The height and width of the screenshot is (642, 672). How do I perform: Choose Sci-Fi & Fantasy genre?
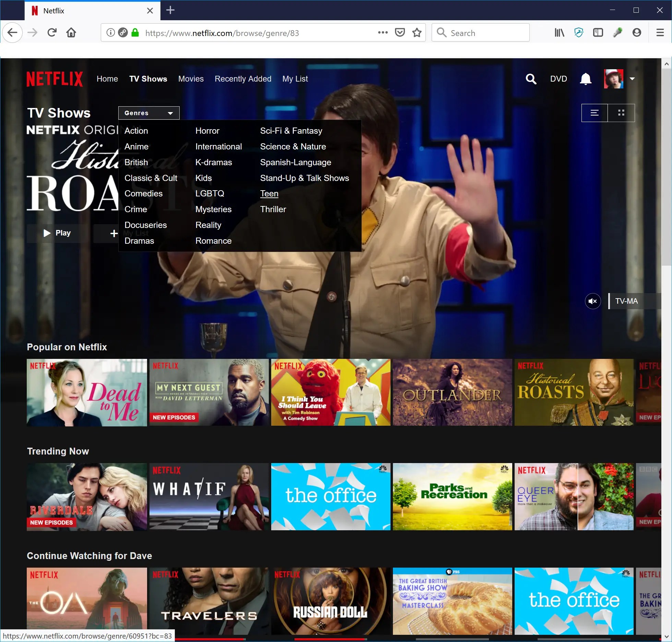click(291, 131)
